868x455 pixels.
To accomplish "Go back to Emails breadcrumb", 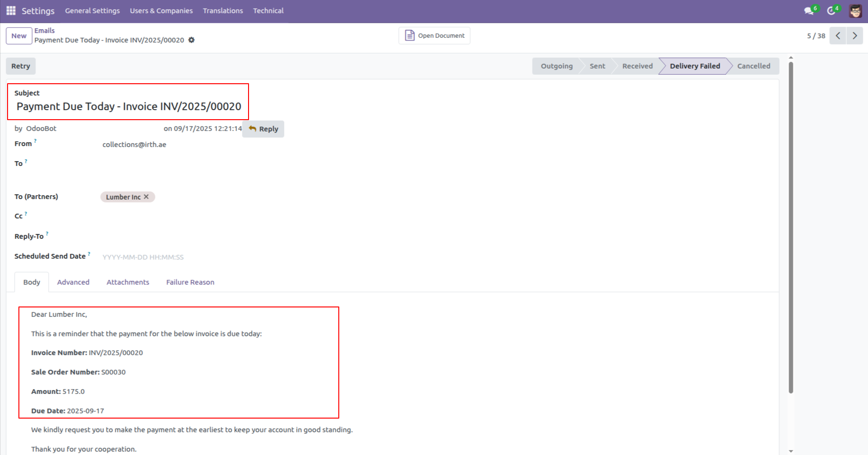I will [44, 31].
